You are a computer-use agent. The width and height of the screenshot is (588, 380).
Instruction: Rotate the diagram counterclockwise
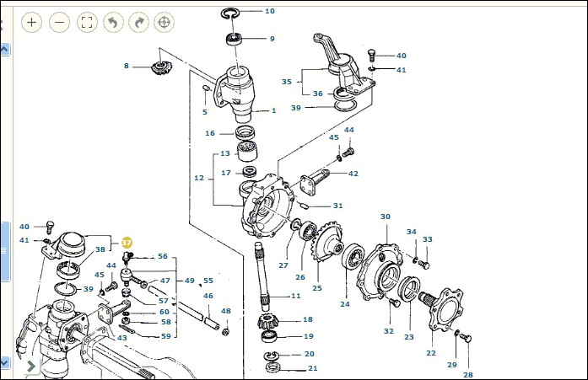[x=111, y=23]
